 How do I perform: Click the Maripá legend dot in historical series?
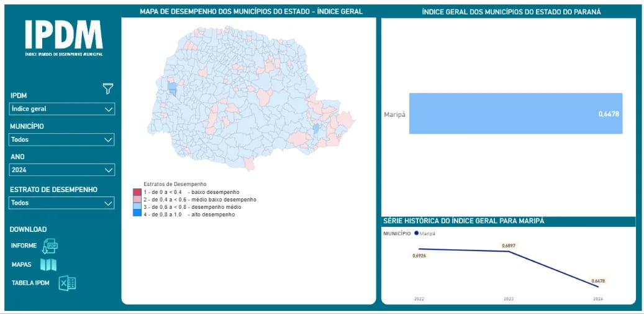417,233
